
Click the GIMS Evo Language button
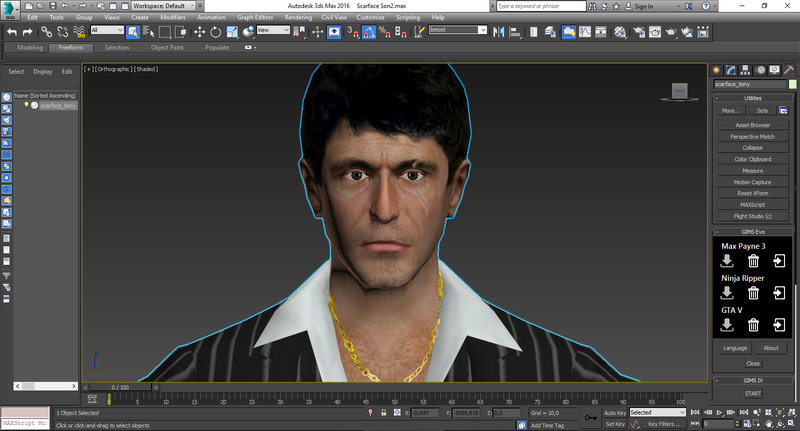click(x=735, y=348)
